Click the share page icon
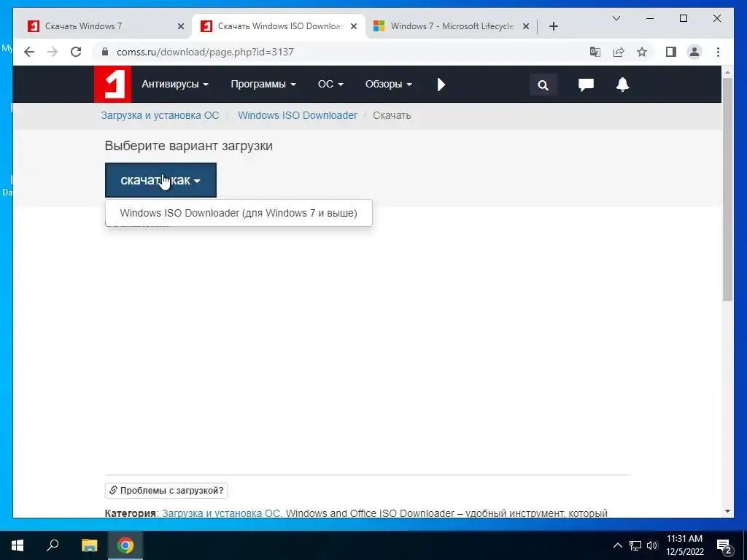 [x=619, y=52]
